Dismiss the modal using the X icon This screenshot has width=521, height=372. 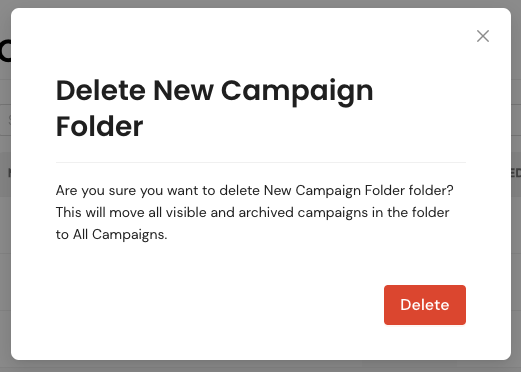483,36
